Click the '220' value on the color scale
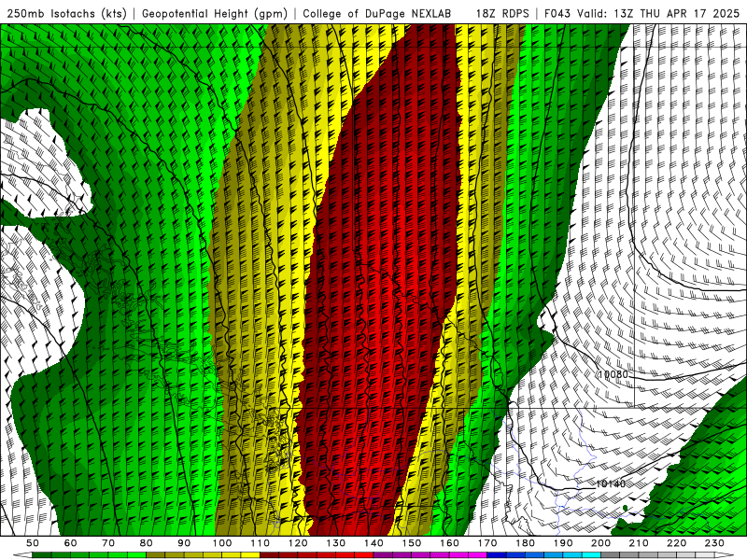This screenshot has width=747, height=560. tap(677, 543)
